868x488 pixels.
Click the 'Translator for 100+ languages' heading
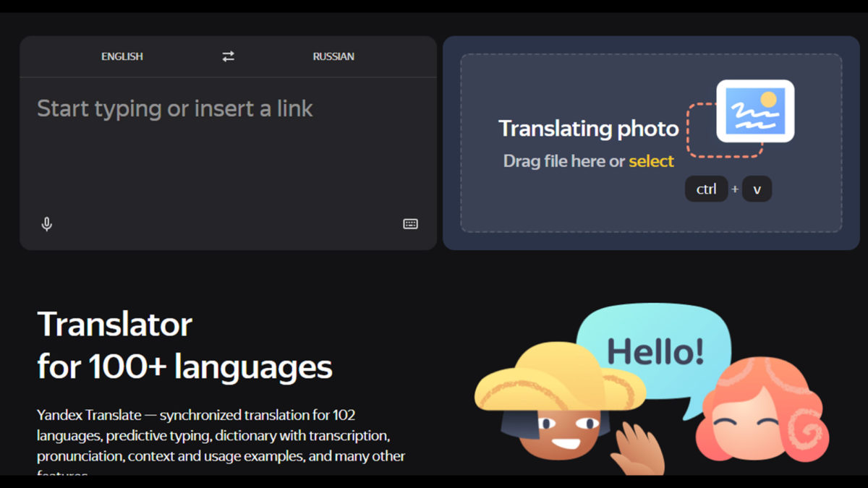tap(185, 346)
